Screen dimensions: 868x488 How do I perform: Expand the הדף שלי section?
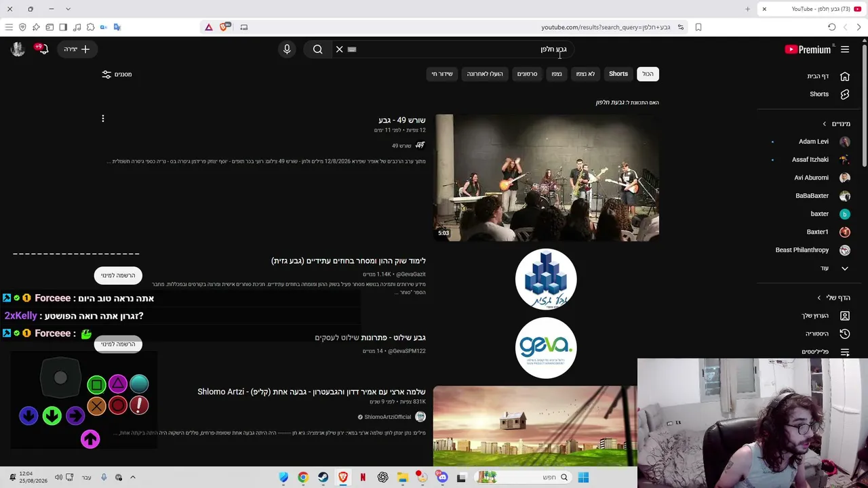[833, 298]
